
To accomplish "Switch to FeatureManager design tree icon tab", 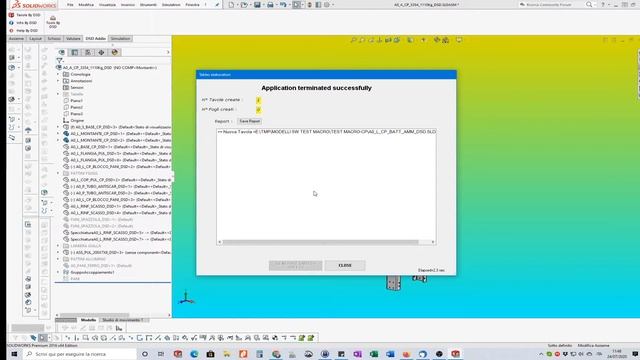I will (62, 52).
